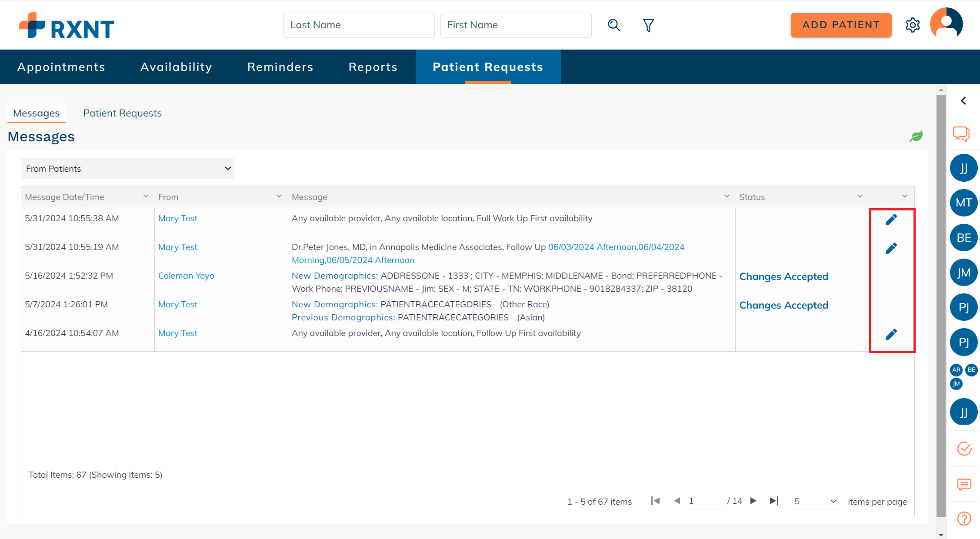The image size is (980, 539).
Task: Open the Reports tab
Action: click(373, 67)
